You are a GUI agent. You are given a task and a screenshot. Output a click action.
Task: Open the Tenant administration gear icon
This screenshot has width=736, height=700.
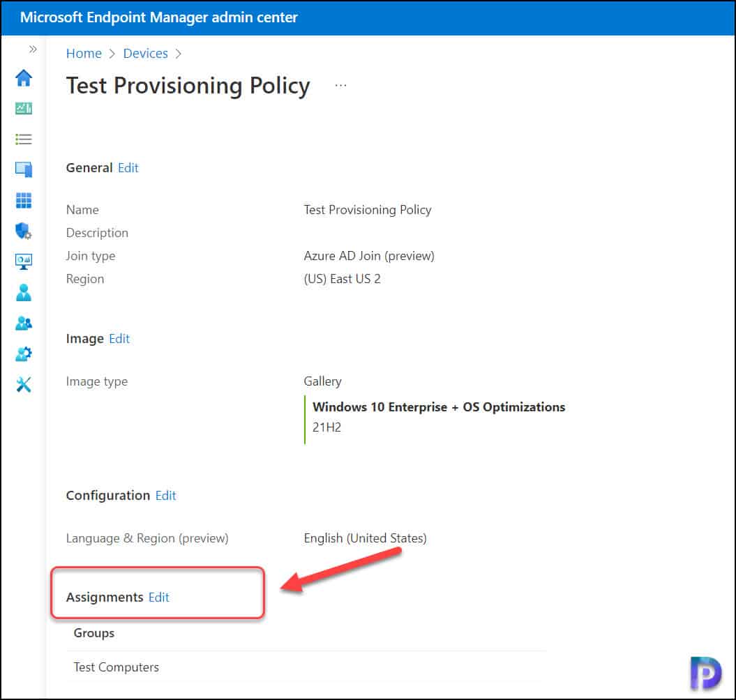coord(24,353)
